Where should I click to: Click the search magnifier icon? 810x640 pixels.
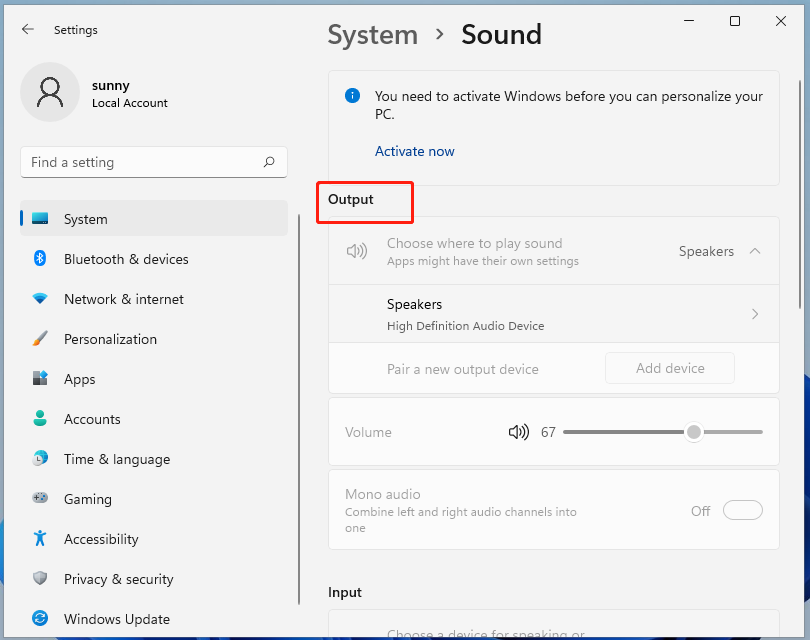pyautogui.click(x=269, y=162)
